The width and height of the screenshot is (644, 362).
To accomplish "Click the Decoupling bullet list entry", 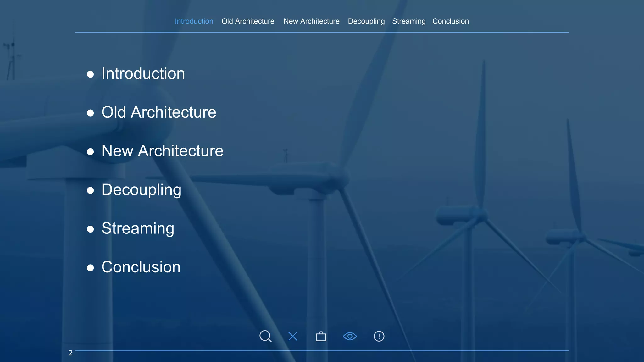I will click(x=141, y=190).
